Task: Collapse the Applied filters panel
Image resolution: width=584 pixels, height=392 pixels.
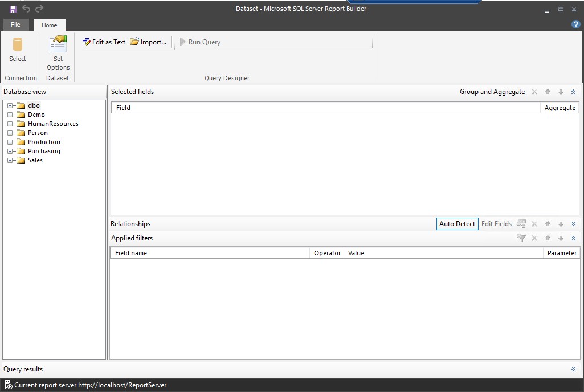Action: click(573, 238)
